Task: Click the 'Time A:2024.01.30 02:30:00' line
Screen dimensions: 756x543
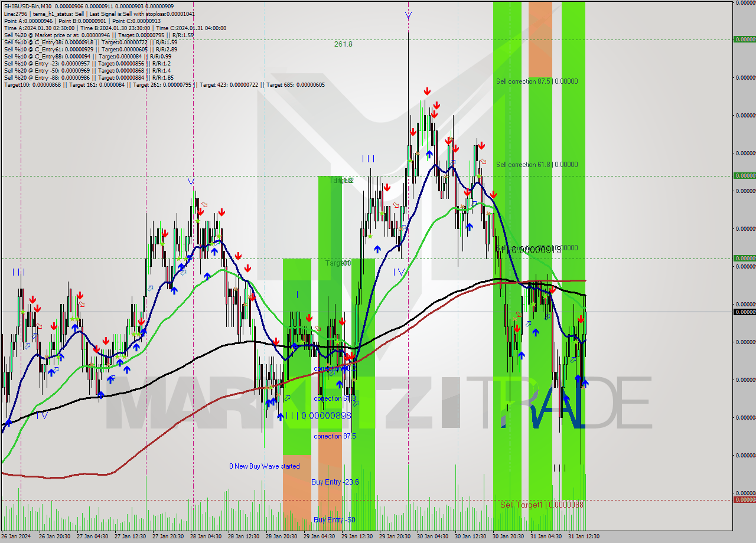Action: pyautogui.click(x=115, y=28)
